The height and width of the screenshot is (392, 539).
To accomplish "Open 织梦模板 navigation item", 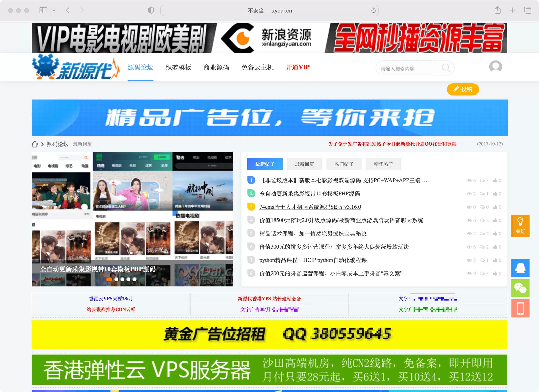I will [178, 67].
